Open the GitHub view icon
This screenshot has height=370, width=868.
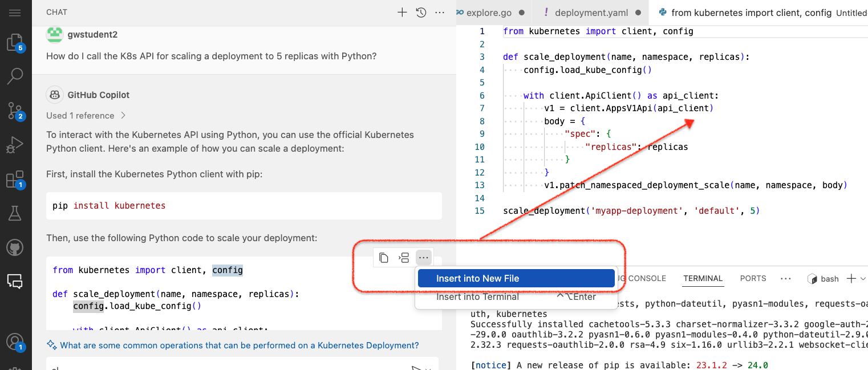point(15,247)
